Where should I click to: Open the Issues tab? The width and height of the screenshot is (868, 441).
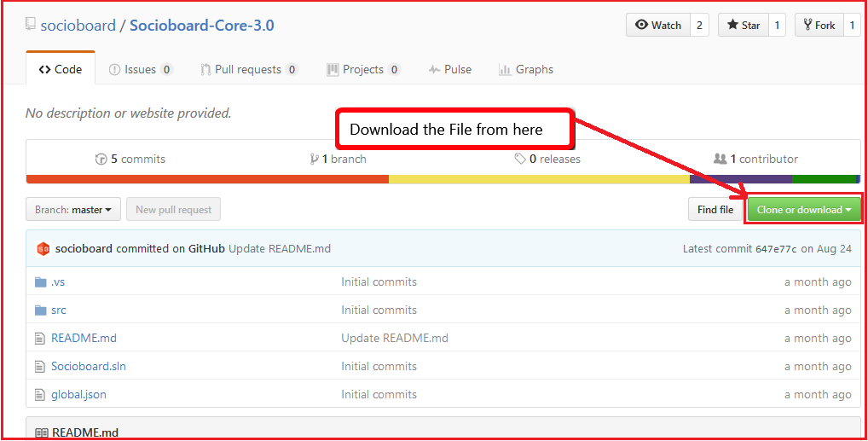click(141, 69)
